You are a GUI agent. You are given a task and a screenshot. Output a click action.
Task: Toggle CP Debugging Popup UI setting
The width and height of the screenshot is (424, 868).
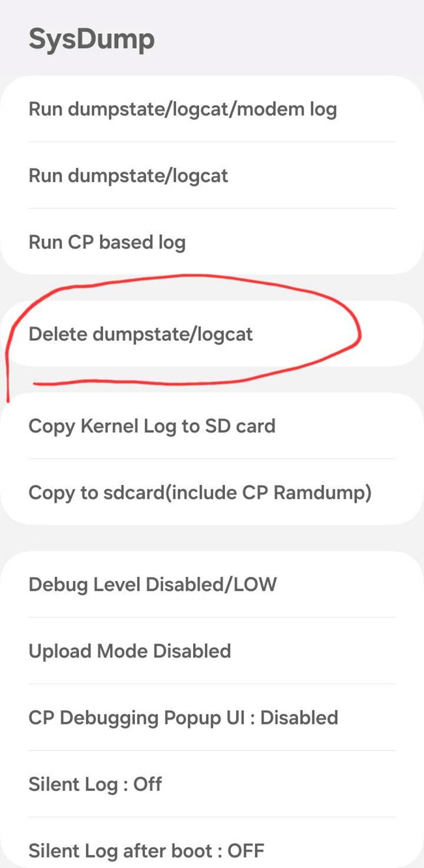(212, 717)
